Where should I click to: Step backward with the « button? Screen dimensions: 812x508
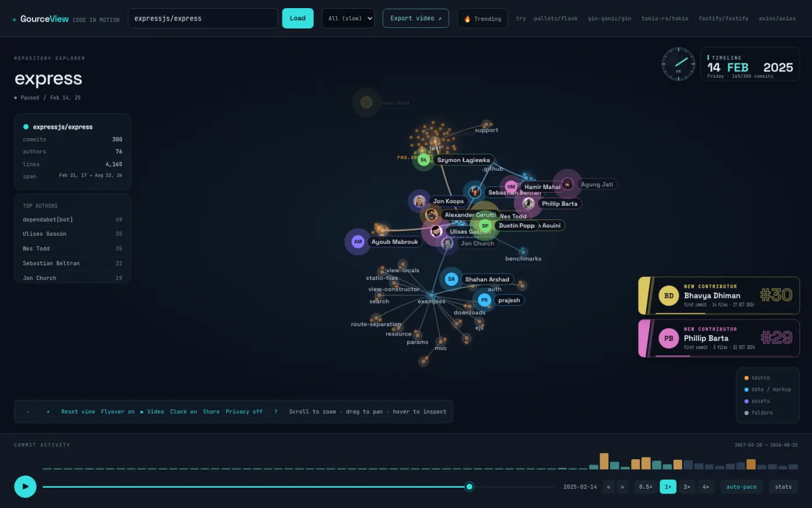click(608, 487)
